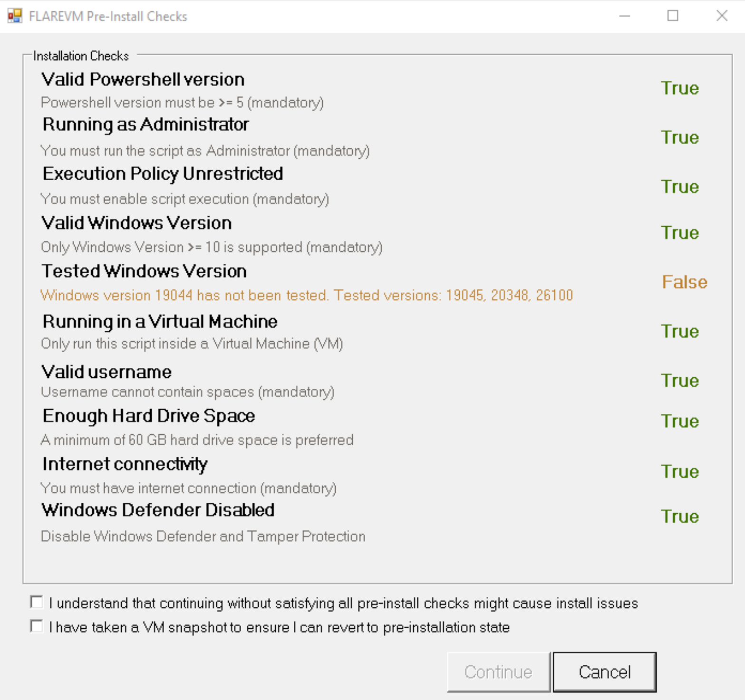Click the FLAREVM app icon in title bar
Screen dimensions: 745x700
(15, 16)
